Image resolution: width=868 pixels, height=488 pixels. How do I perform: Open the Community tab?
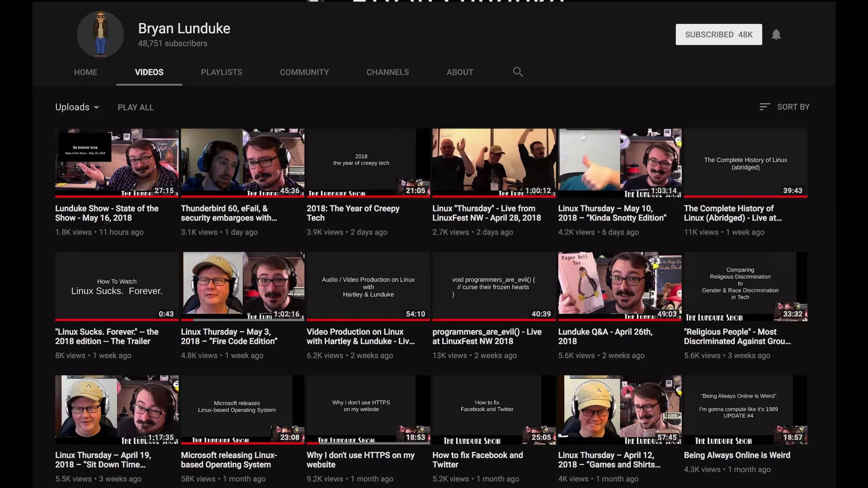coord(304,72)
